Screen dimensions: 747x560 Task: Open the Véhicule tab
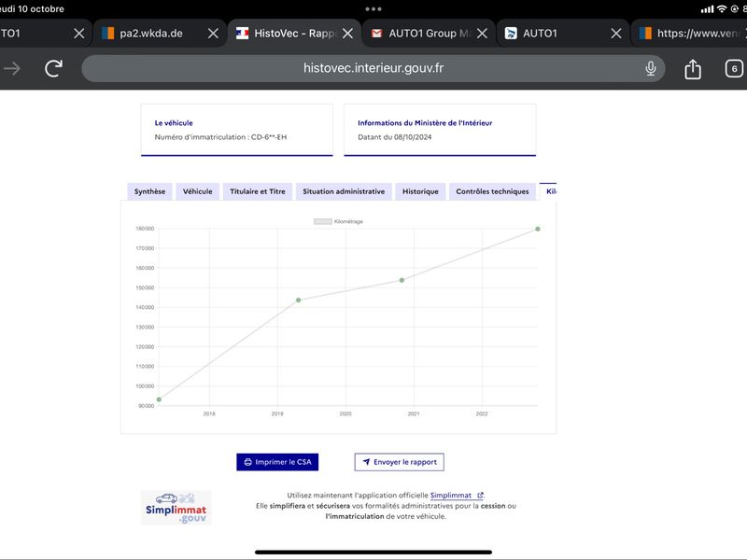[x=197, y=191]
